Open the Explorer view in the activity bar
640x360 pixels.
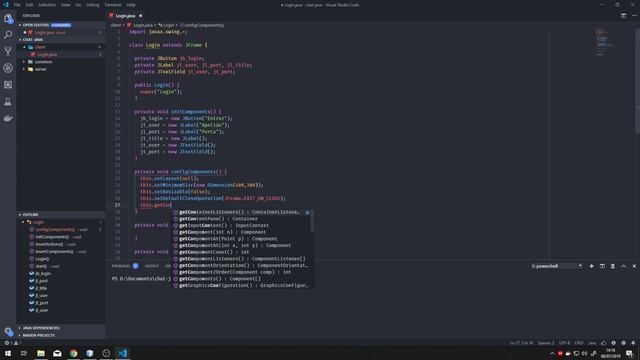pyautogui.click(x=8, y=18)
